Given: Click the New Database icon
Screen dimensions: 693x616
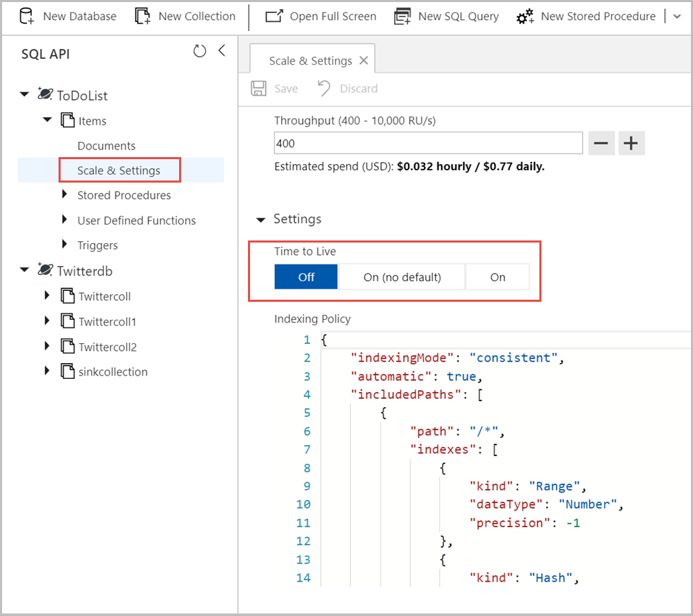Looking at the screenshot, I should (26, 16).
